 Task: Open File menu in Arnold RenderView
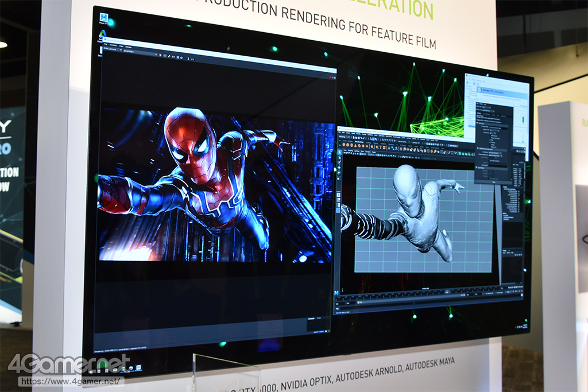coord(106,44)
